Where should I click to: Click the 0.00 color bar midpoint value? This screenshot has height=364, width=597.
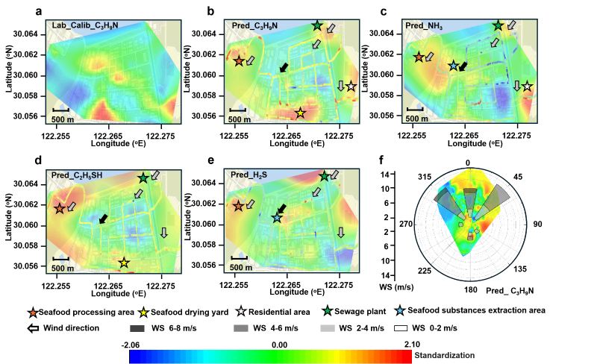pos(279,345)
